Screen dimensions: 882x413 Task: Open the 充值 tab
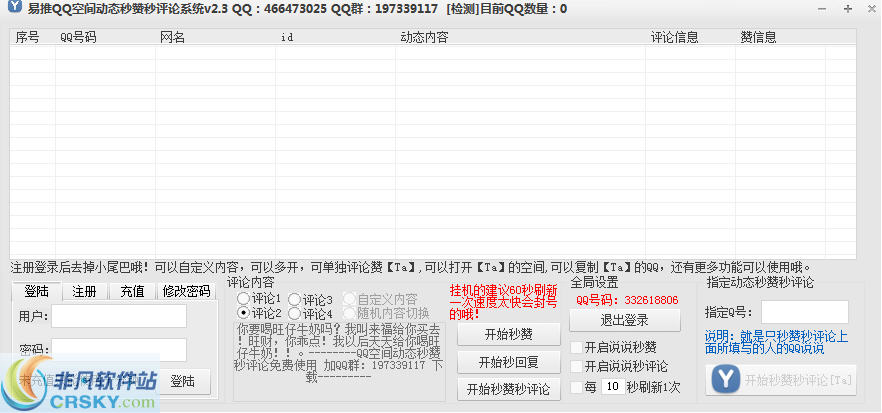132,291
